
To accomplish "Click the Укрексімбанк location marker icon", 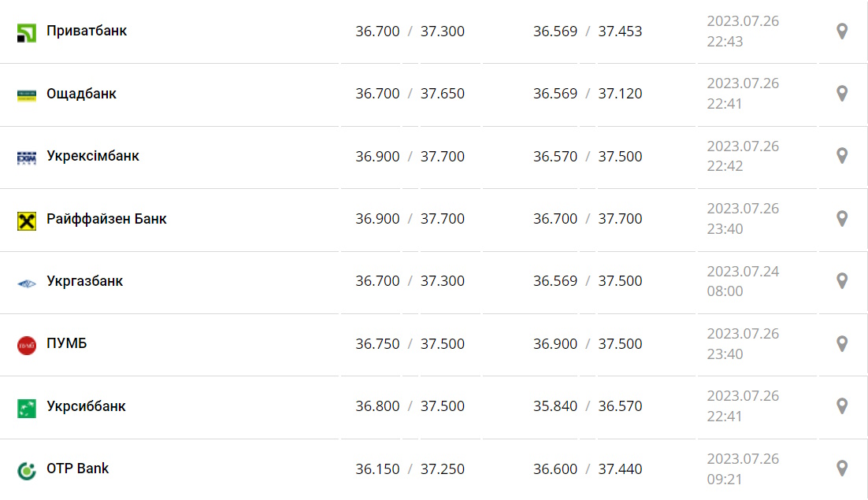I will click(x=841, y=156).
